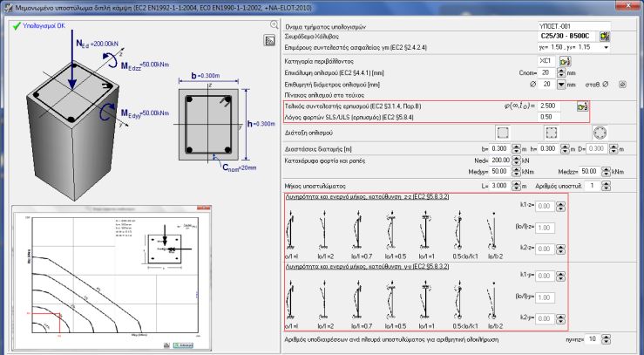Click the SLS/ULS load ratio field 0.50
This screenshot has width=644, height=355.
click(549, 117)
